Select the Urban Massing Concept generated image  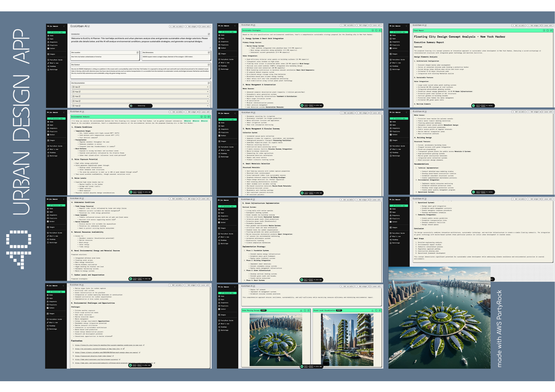276,340
